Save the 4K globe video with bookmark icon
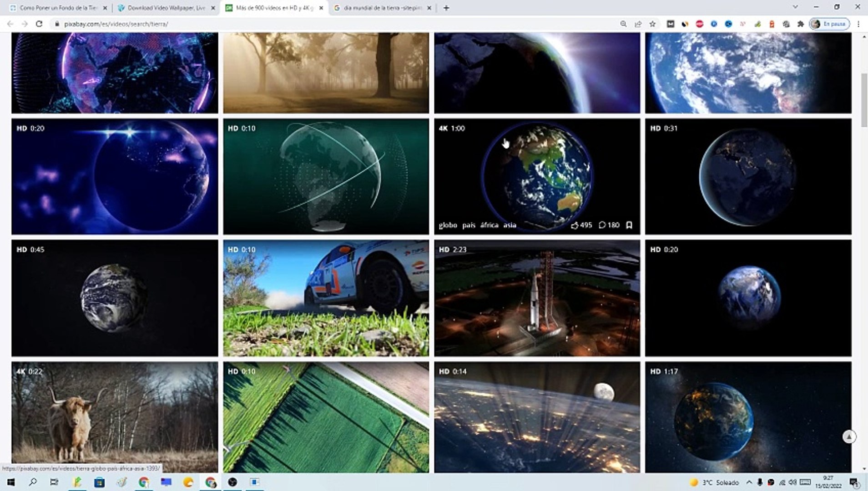The width and height of the screenshot is (868, 491). (629, 225)
